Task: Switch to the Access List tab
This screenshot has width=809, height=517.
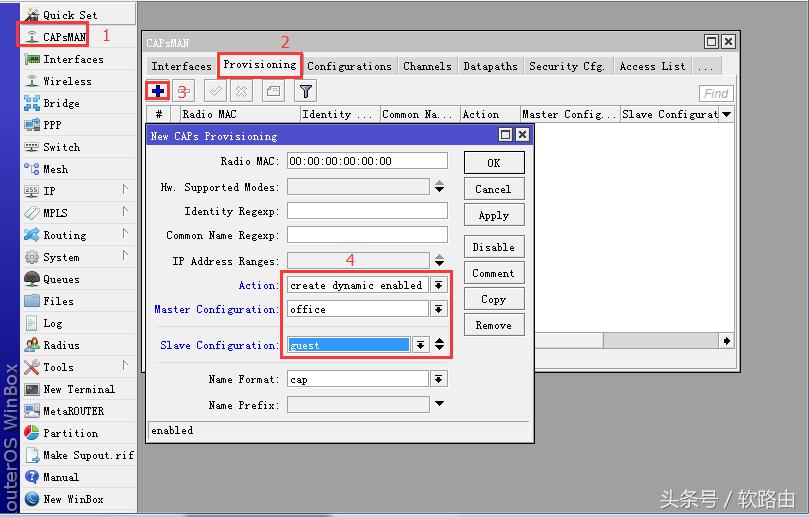Action: tap(653, 67)
